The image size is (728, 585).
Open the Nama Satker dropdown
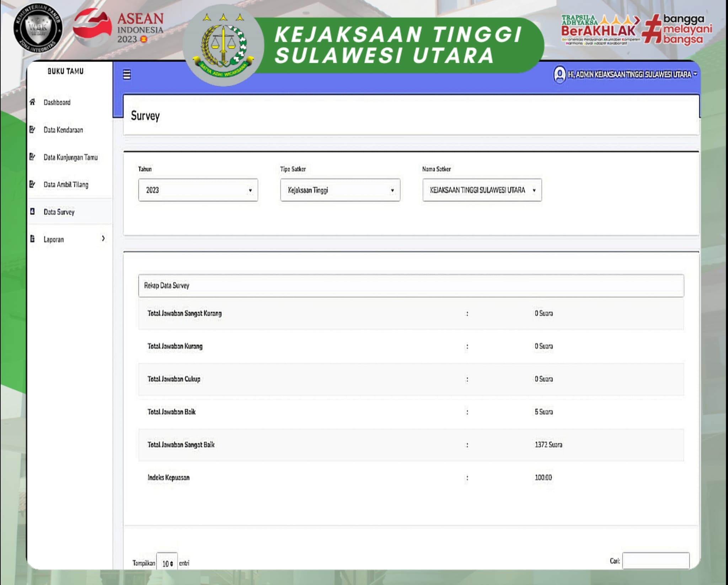[482, 190]
